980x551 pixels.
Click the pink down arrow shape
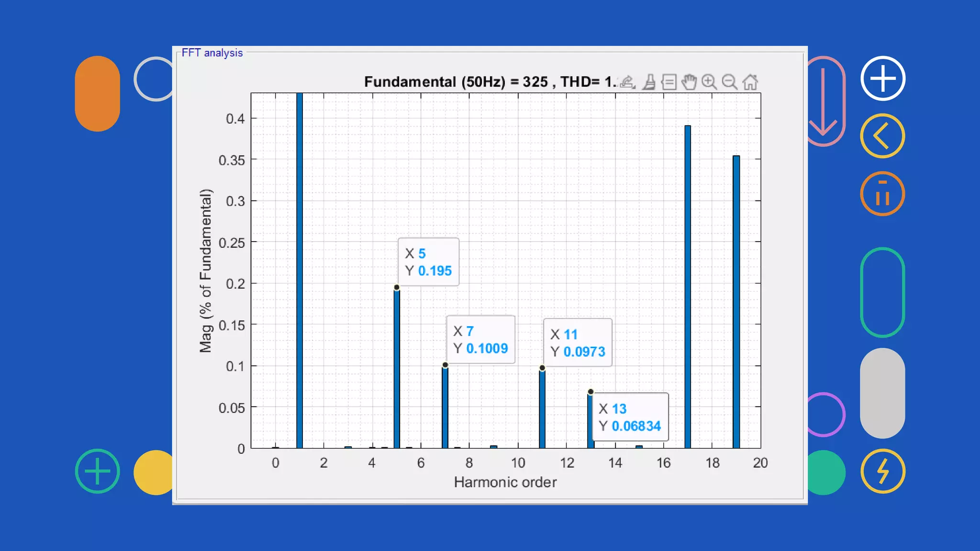(x=824, y=101)
